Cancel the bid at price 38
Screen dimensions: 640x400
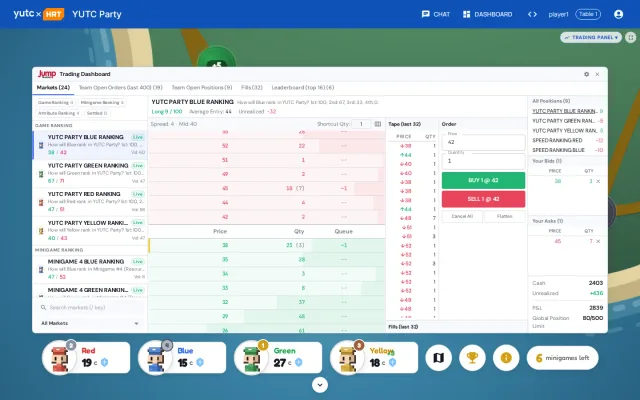(x=598, y=181)
